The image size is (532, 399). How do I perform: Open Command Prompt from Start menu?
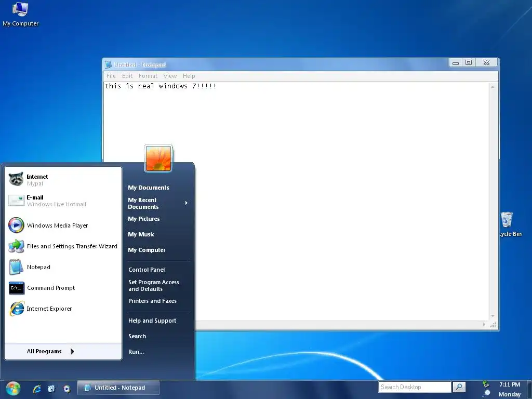(63, 288)
